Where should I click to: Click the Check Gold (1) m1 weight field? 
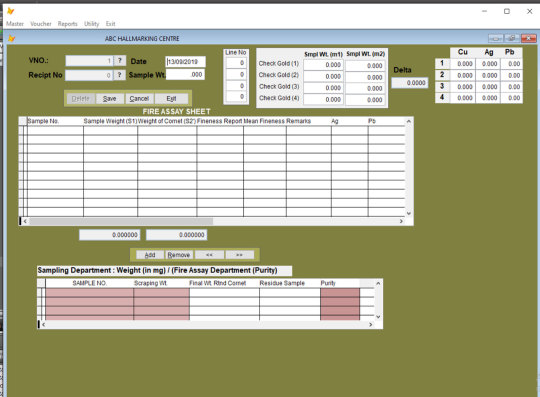click(x=323, y=65)
